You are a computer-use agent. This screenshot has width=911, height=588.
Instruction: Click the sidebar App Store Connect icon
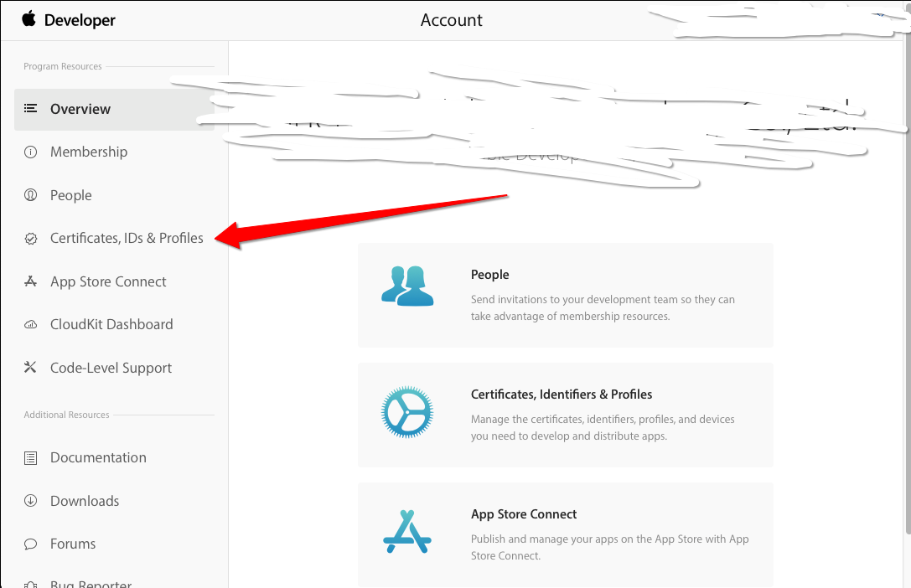30,281
